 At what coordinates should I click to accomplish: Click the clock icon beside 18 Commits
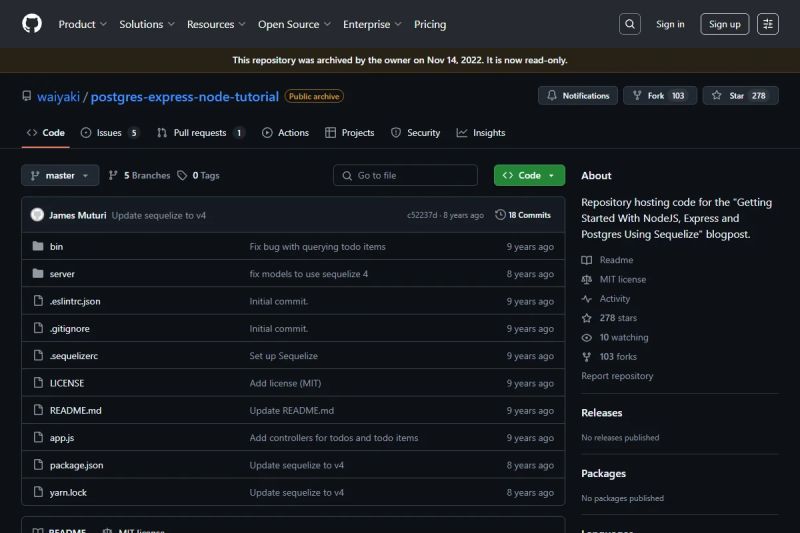point(500,215)
